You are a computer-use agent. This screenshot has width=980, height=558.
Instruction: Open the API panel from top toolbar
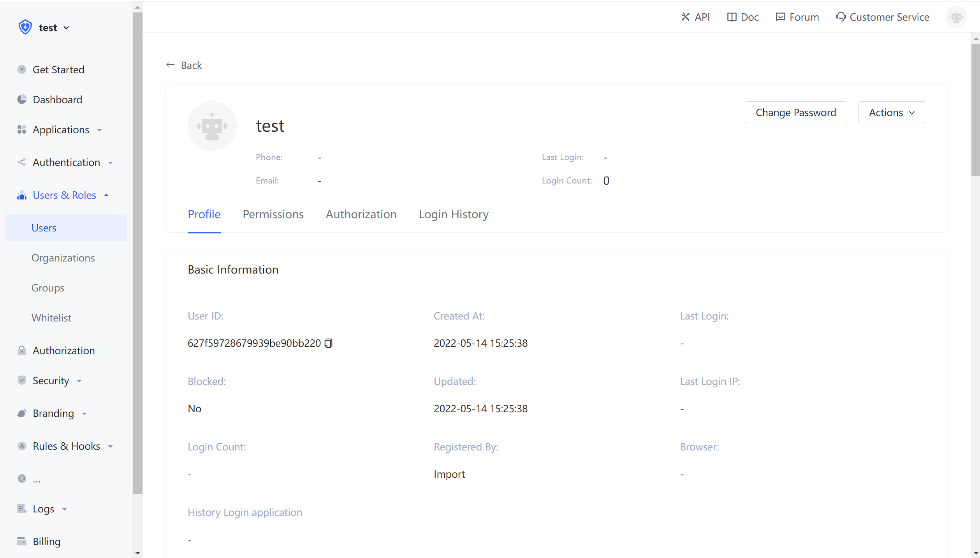pyautogui.click(x=695, y=17)
